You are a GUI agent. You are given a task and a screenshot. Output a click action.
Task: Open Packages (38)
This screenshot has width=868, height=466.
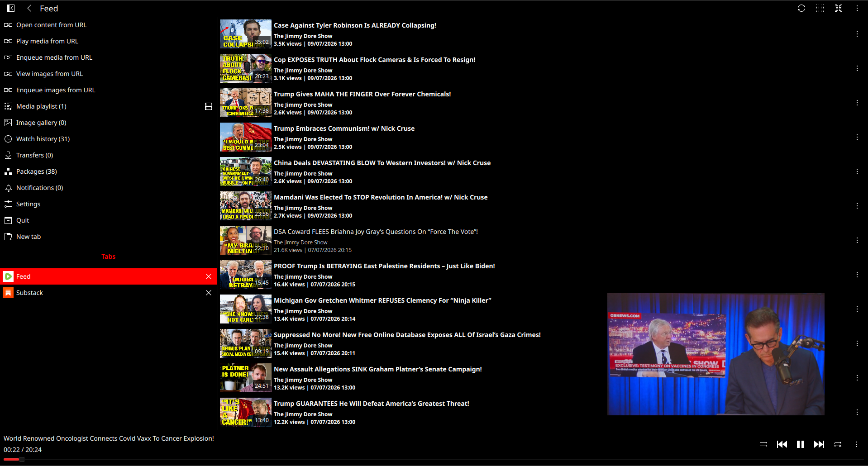(109, 171)
